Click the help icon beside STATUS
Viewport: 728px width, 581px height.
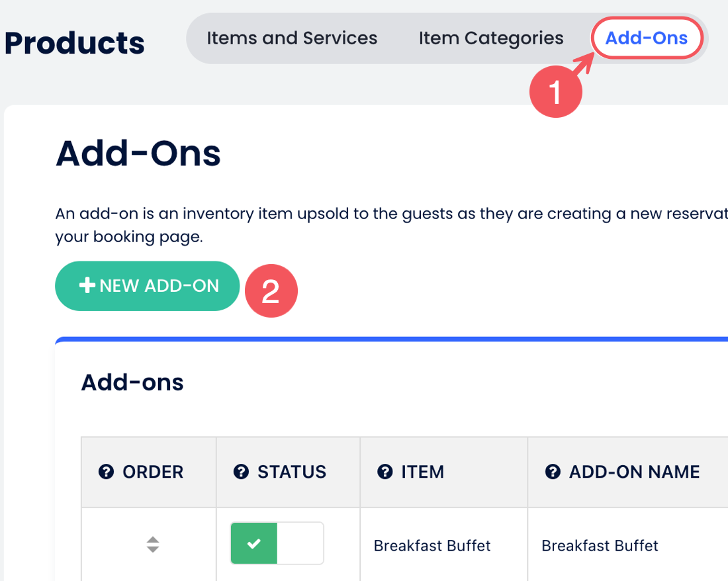click(241, 472)
